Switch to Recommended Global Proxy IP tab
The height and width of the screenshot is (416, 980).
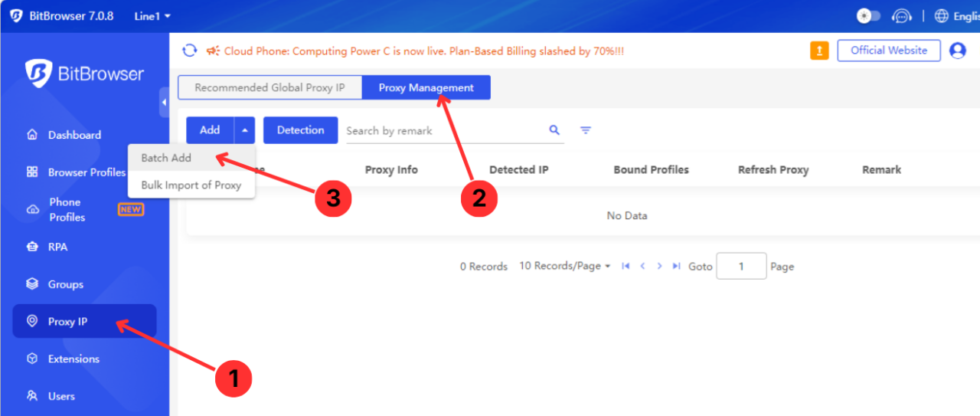[269, 87]
